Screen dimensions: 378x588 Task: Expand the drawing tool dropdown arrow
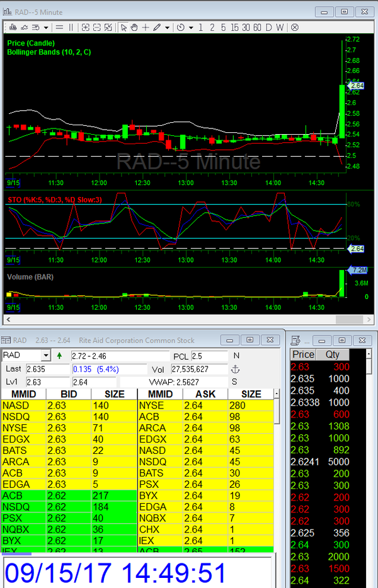pos(167,27)
